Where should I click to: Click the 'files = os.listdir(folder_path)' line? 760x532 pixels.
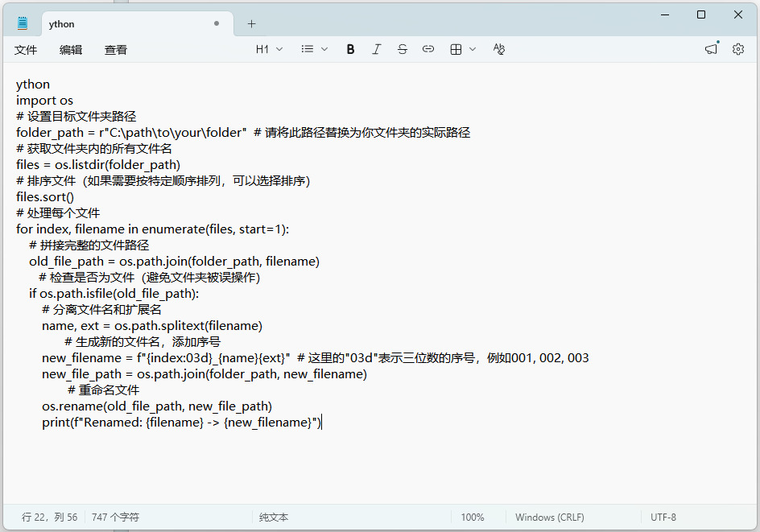[x=98, y=165]
